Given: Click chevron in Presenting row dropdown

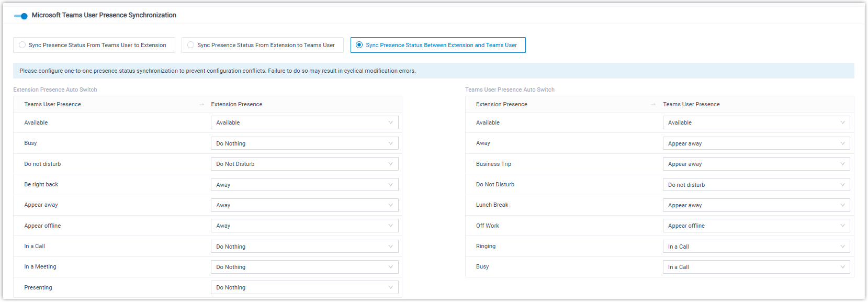Looking at the screenshot, I should click(390, 287).
